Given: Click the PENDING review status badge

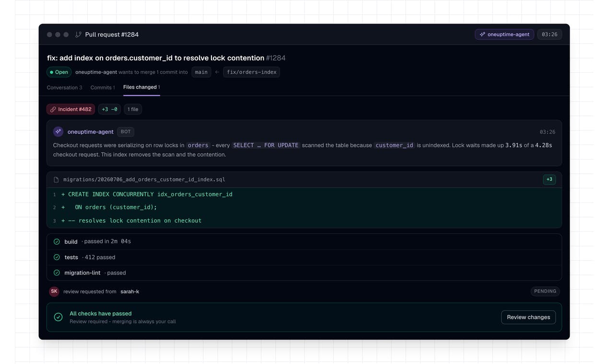Looking at the screenshot, I should (545, 291).
